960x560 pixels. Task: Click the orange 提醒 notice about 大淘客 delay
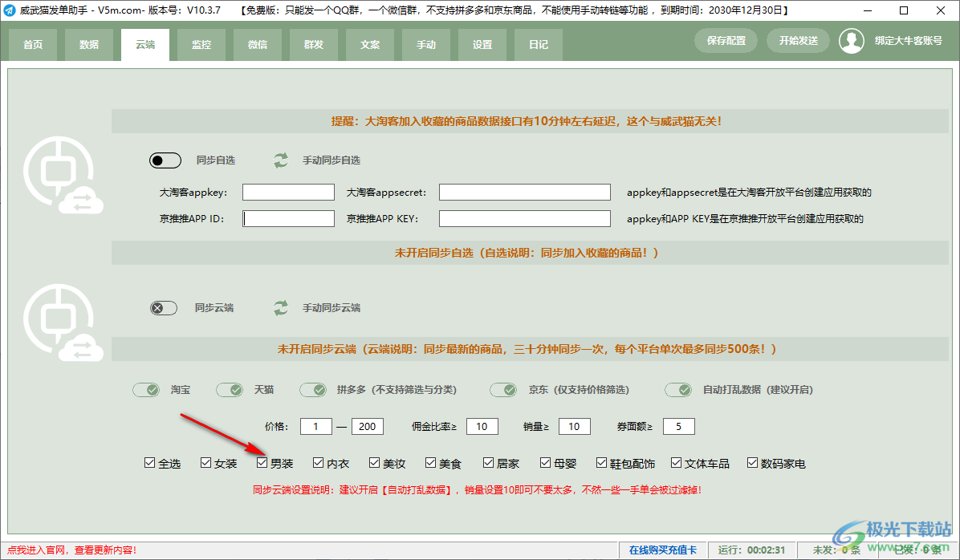coord(527,121)
